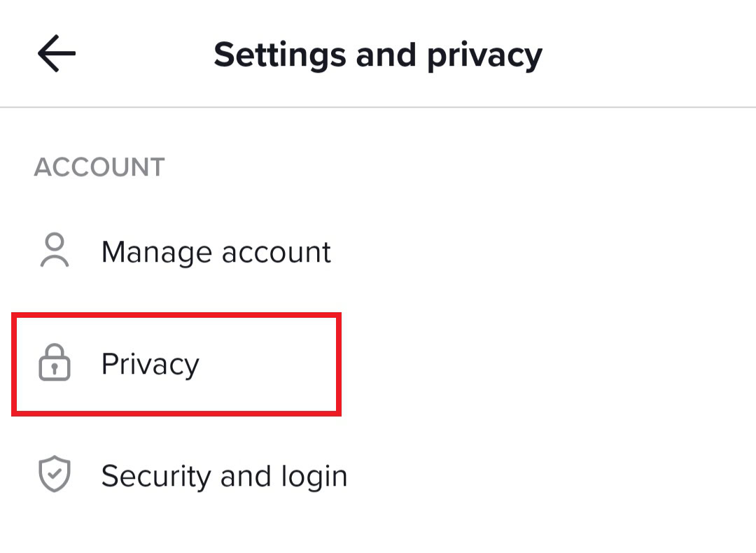Click the word privacy in the header title
The height and width of the screenshot is (553, 756).
coord(484,56)
